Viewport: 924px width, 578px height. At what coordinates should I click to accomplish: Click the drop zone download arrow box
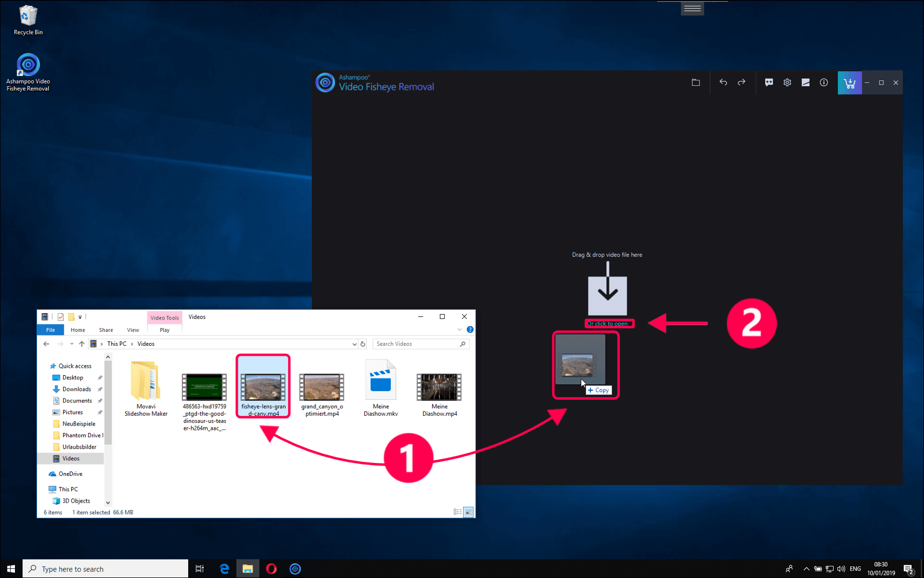(x=607, y=295)
